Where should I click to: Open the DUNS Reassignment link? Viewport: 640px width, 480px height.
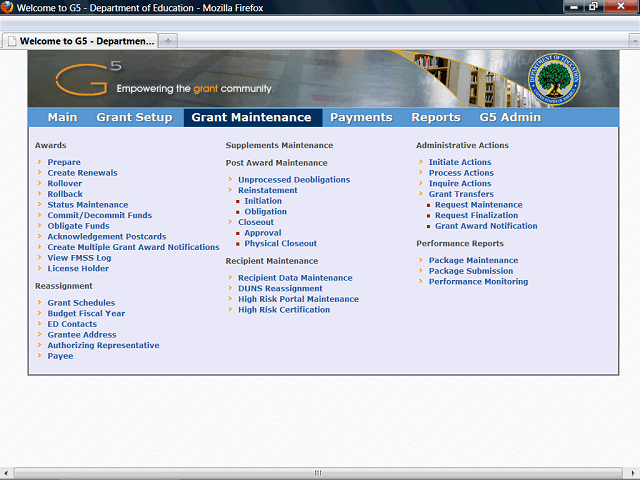pos(280,288)
